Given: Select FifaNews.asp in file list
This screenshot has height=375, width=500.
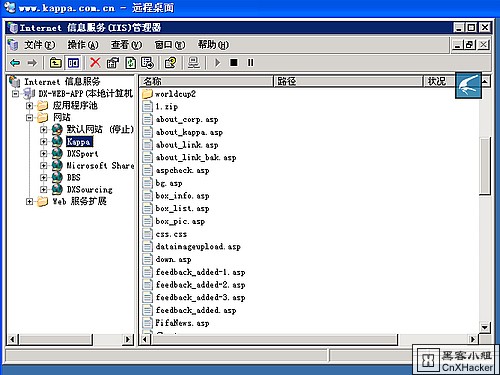Looking at the screenshot, I should (x=182, y=323).
